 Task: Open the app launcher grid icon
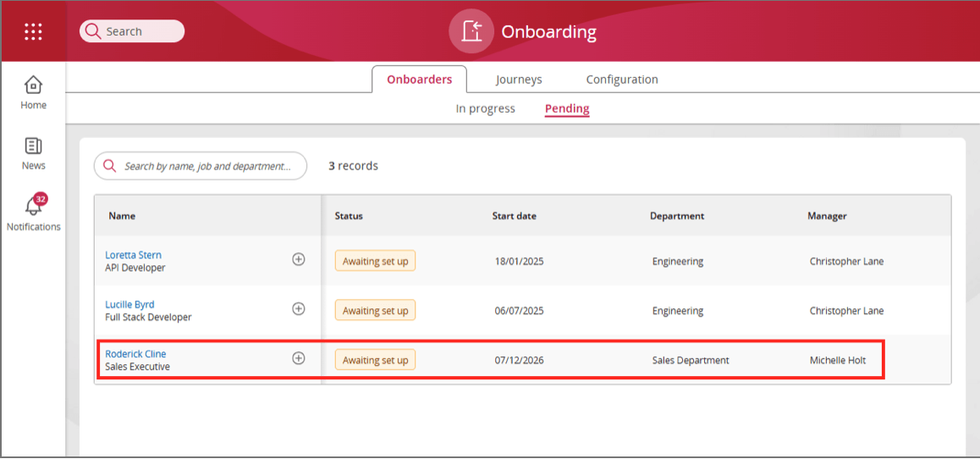[33, 31]
